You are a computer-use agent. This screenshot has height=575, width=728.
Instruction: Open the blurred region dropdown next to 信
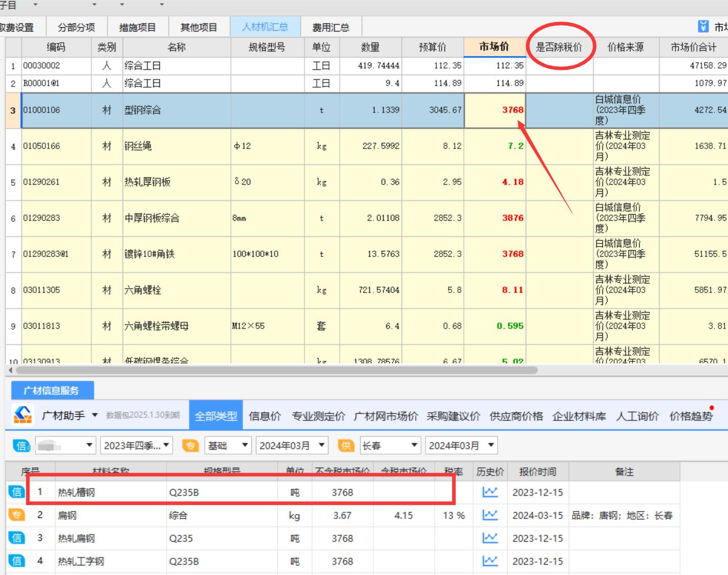(x=65, y=446)
